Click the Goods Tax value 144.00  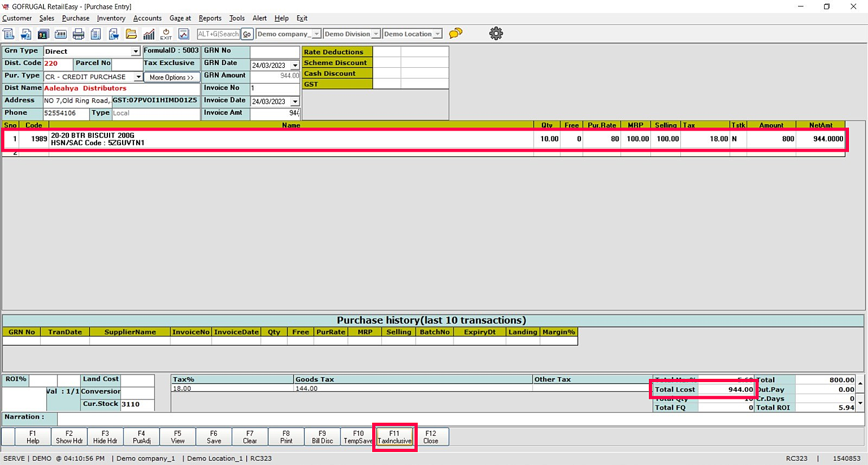tap(307, 389)
